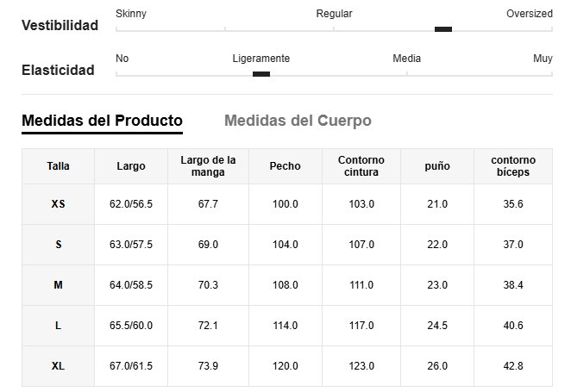
Task: Click the Talla column header
Action: point(58,166)
